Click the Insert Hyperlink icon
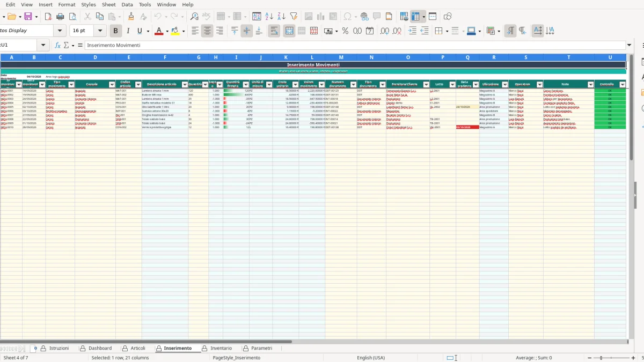 (364, 17)
